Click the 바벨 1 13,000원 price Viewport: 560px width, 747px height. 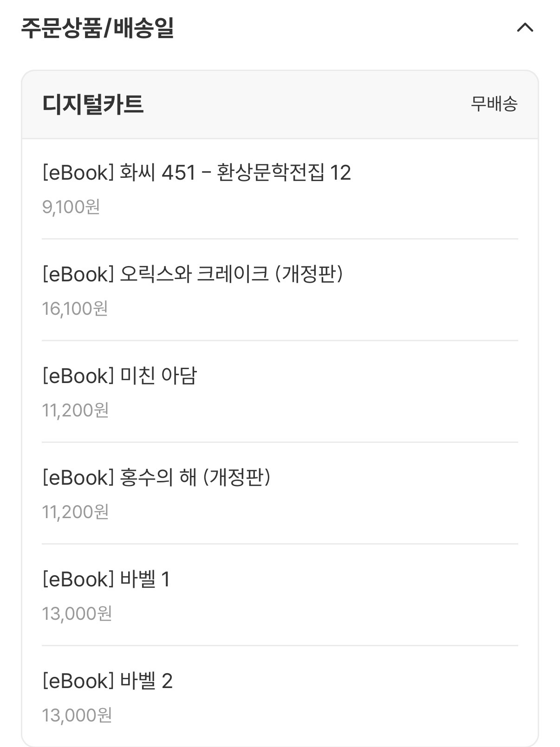(77, 613)
